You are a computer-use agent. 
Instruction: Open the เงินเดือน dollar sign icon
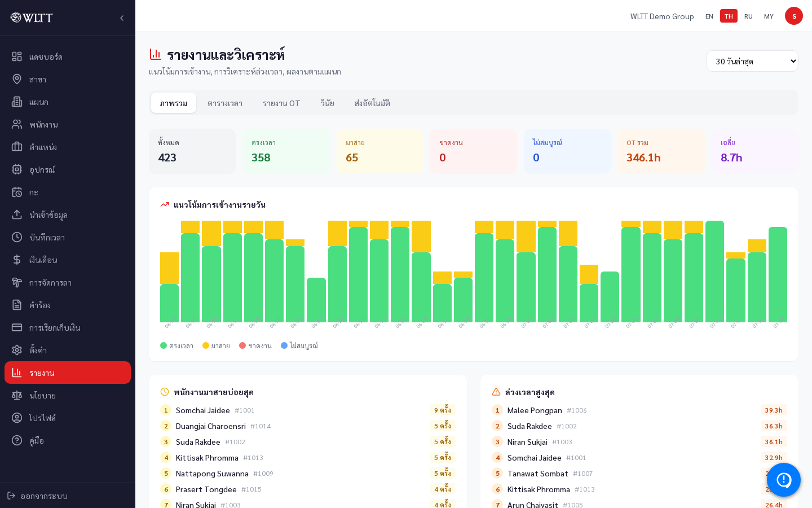pos(17,260)
